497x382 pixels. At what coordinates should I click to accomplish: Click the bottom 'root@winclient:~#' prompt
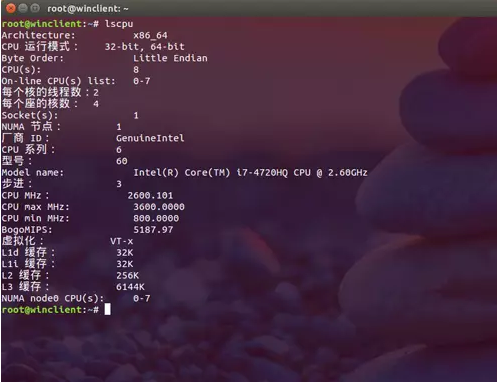coord(50,310)
